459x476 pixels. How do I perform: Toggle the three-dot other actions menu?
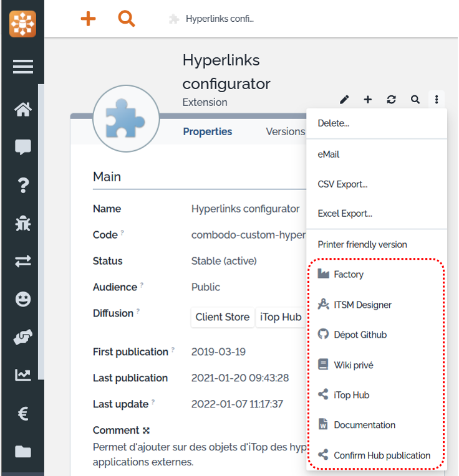click(x=437, y=100)
